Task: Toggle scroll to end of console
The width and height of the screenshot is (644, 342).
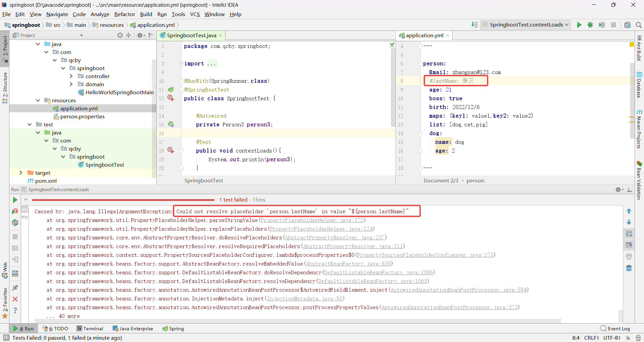Action: point(629,245)
